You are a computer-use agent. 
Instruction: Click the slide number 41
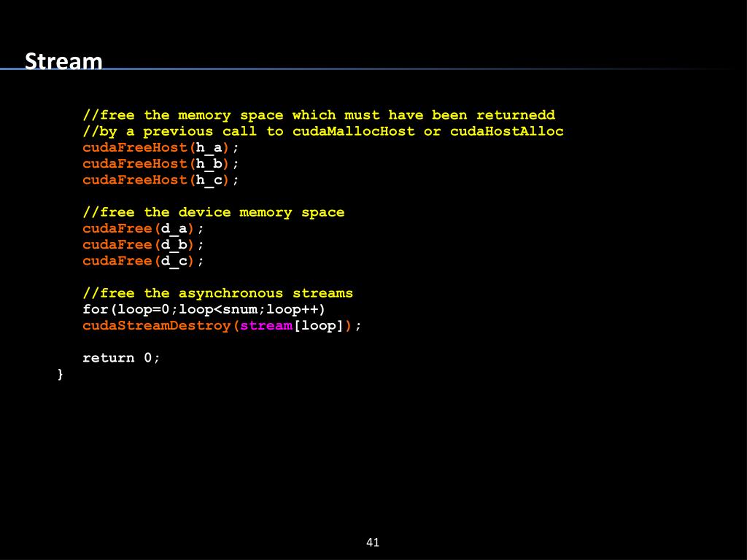pos(373,542)
